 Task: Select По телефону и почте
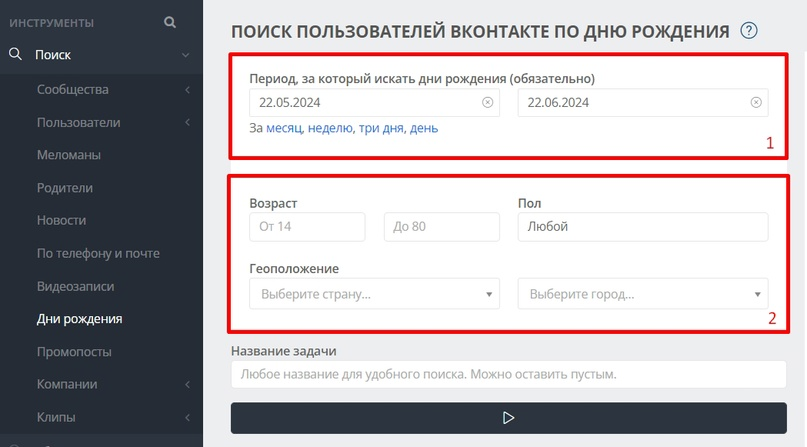98,253
